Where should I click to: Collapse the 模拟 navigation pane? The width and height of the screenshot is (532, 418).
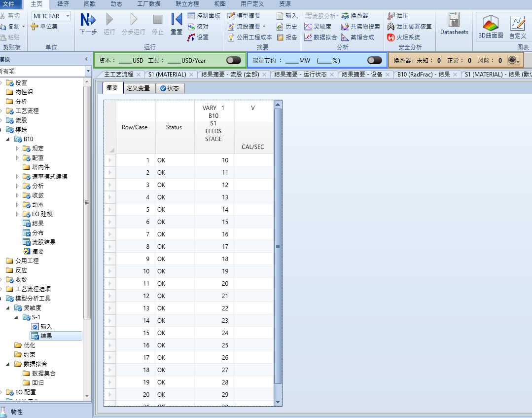point(86,59)
